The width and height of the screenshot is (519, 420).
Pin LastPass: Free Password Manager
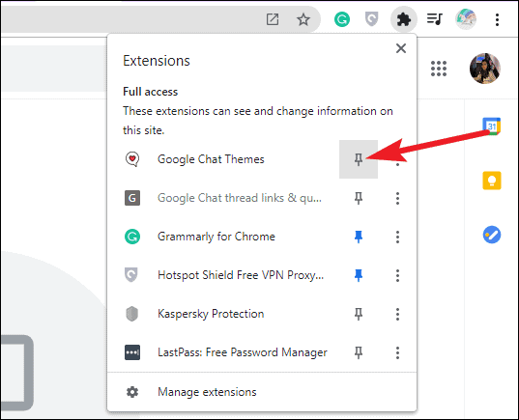point(359,352)
